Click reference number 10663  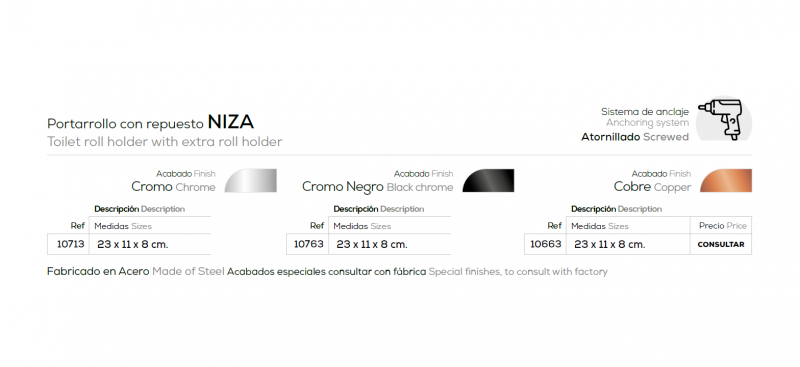545,244
